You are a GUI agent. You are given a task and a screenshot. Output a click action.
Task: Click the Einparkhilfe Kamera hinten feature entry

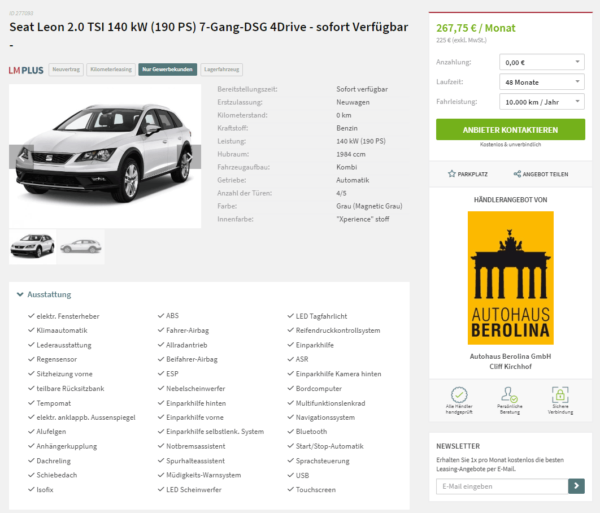338,374
